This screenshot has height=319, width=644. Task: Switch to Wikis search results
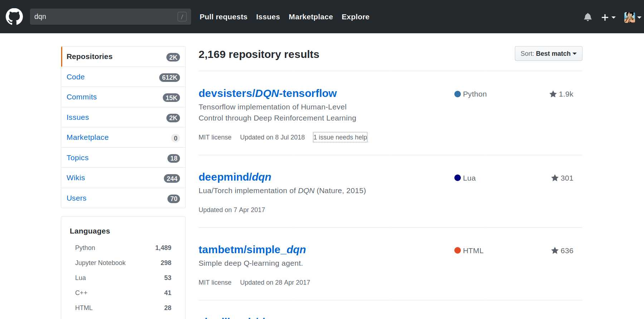[123, 178]
